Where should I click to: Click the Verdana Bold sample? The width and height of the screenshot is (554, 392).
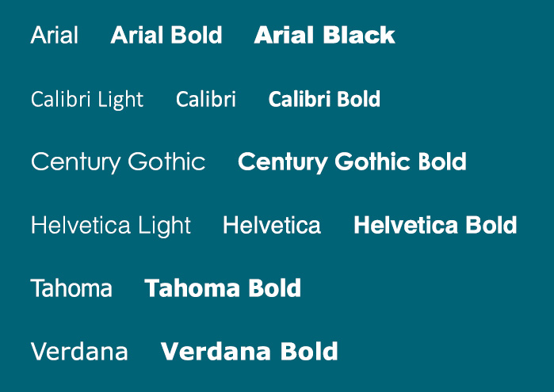250,352
